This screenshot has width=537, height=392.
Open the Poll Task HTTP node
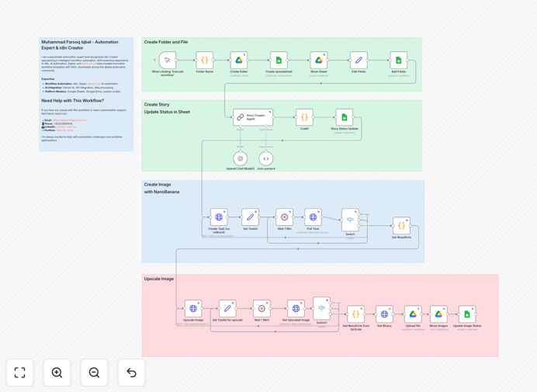coord(313,217)
